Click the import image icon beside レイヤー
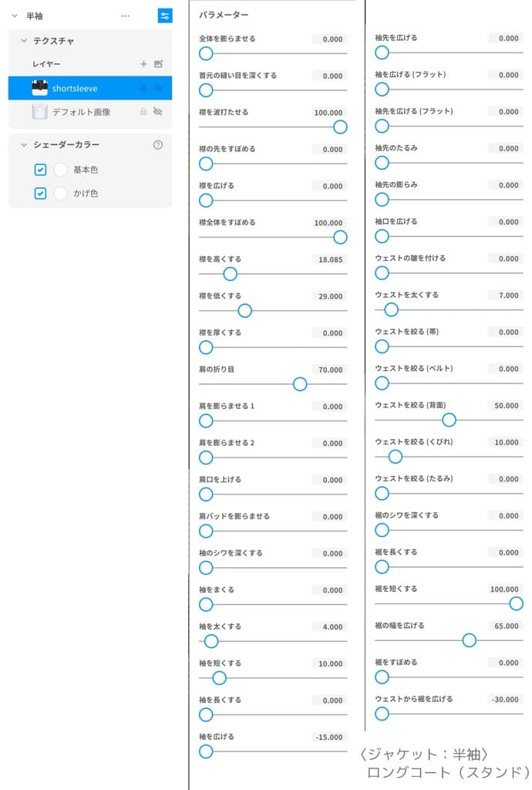This screenshot has width=532, height=790. tap(158, 64)
